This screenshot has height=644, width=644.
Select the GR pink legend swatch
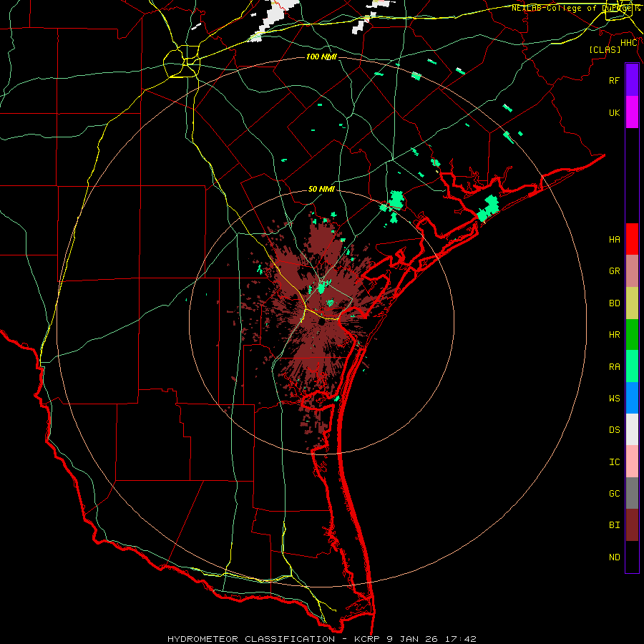coord(632,270)
